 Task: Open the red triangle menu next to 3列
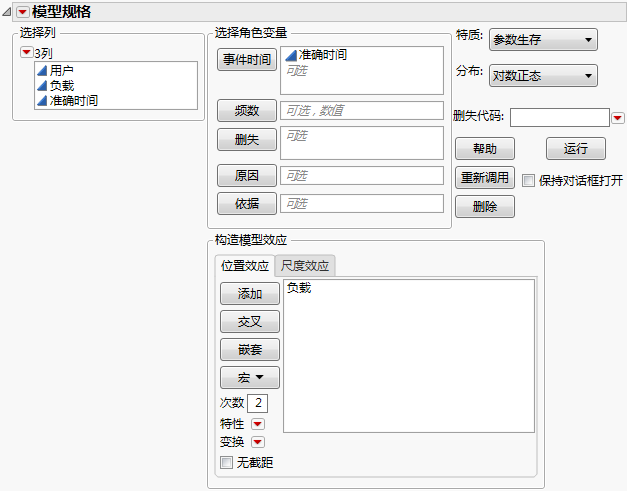tap(26, 52)
